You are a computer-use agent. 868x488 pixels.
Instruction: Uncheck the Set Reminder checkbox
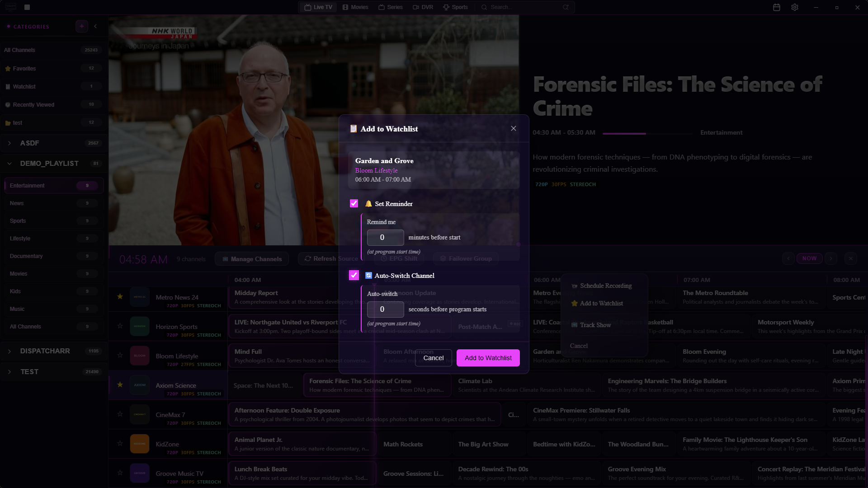(354, 204)
